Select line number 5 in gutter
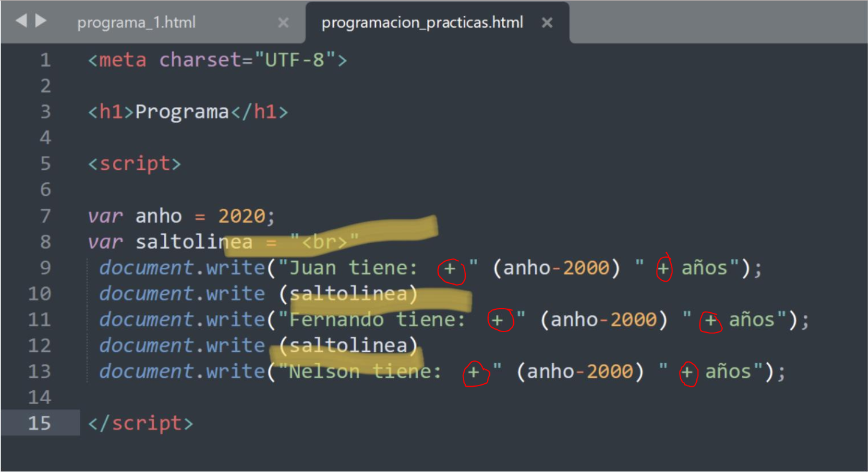 (x=46, y=163)
